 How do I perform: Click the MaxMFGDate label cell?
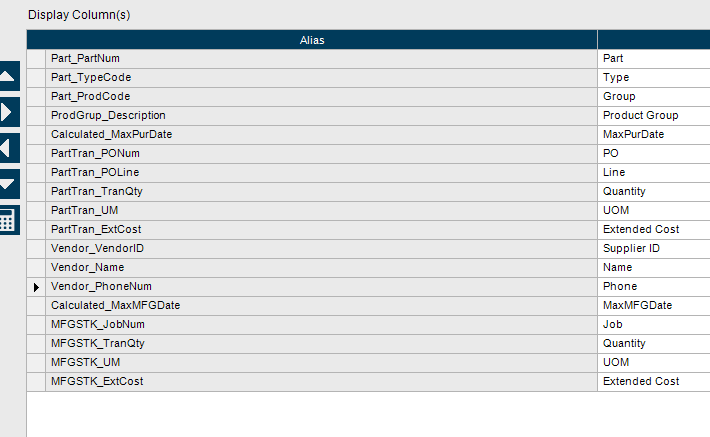coord(653,306)
